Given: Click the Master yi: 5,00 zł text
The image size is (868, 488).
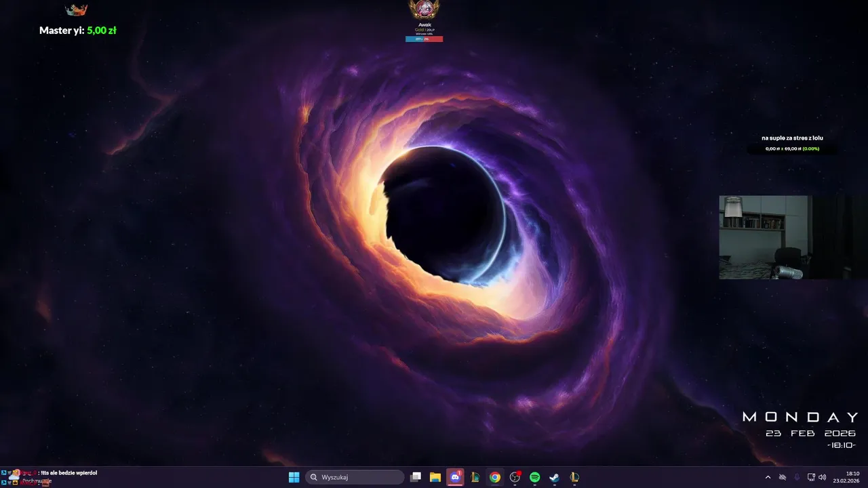Looking at the screenshot, I should coord(78,30).
